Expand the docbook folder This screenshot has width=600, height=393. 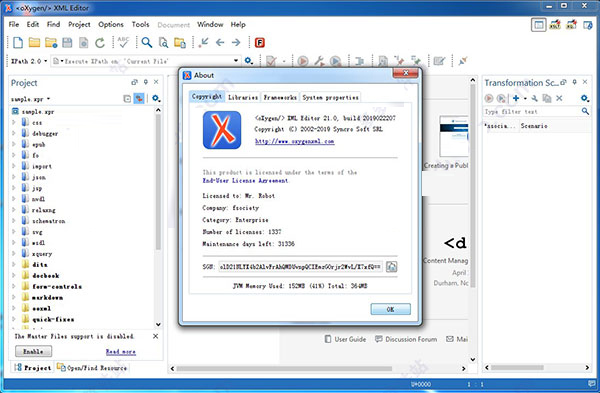pos(14,276)
